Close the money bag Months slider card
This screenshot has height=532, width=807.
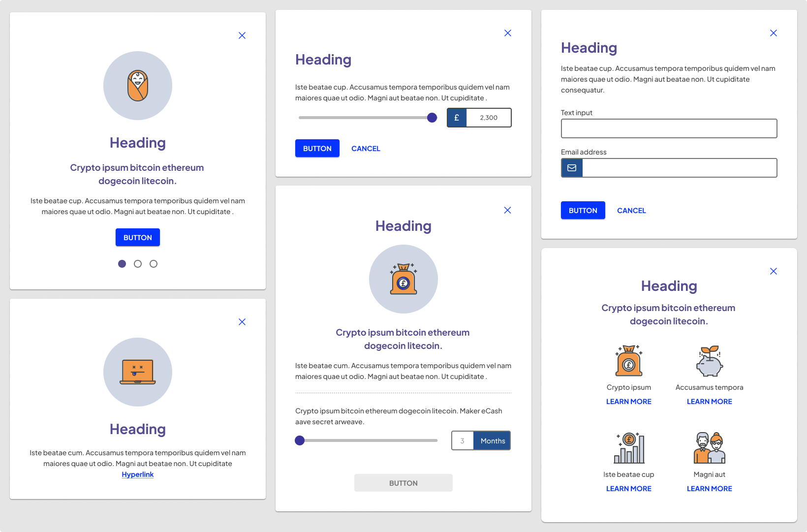(x=508, y=210)
